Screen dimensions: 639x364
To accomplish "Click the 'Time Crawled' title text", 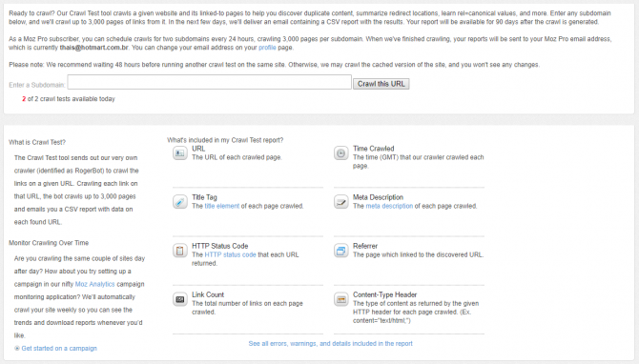I will click(x=374, y=149).
